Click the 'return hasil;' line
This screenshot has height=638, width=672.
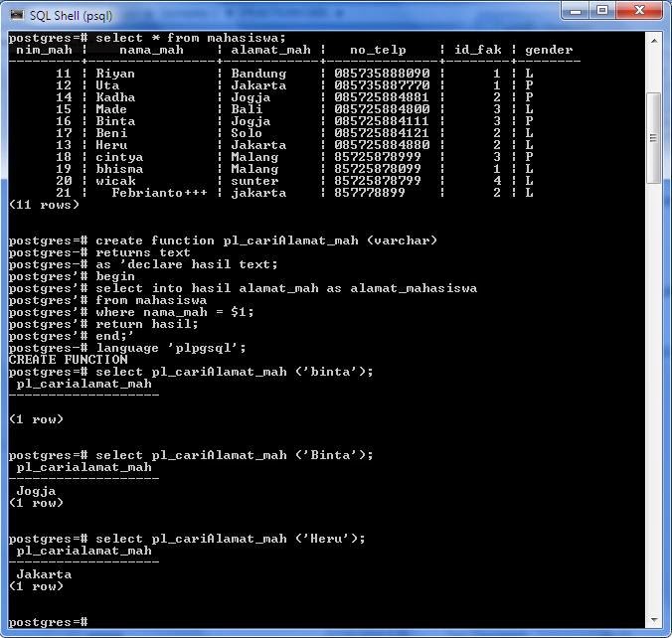[x=103, y=324]
